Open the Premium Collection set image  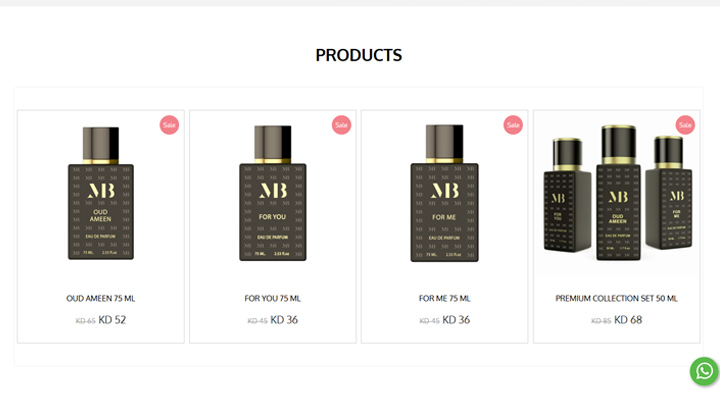pos(617,193)
